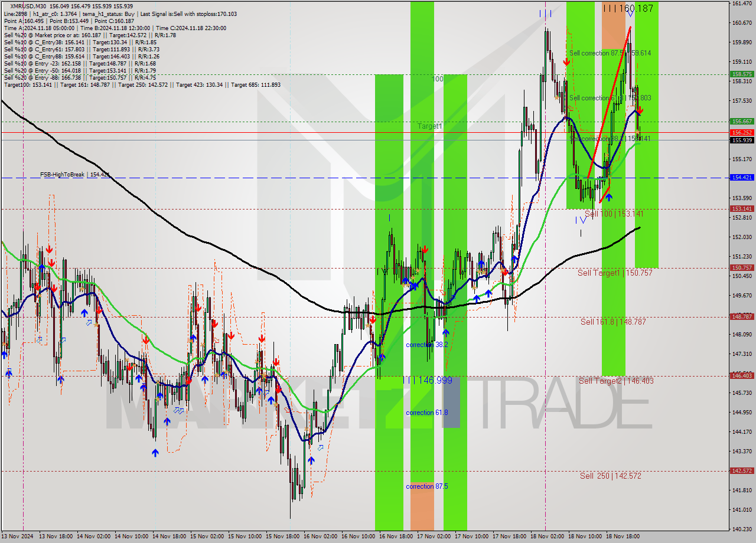
Task: Click the green 156.667 price tag
Action: point(742,121)
